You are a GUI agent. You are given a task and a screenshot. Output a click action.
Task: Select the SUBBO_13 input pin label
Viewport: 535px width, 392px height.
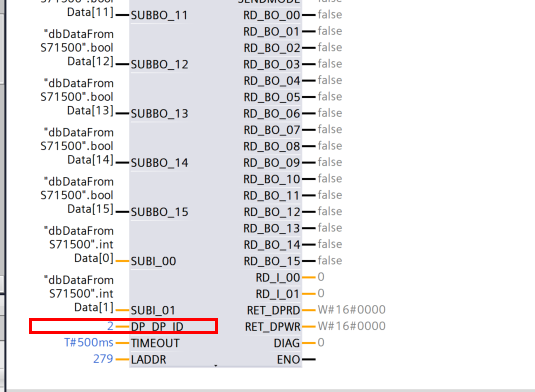tap(159, 114)
